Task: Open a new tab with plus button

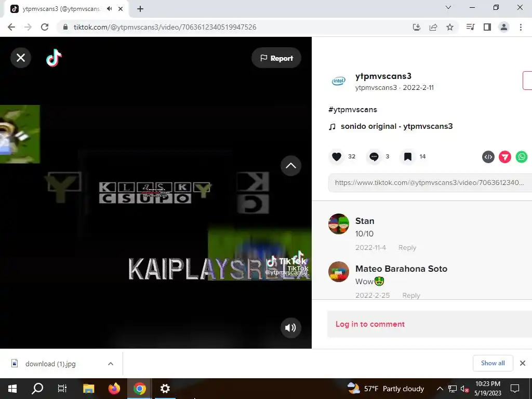Action: click(x=140, y=9)
